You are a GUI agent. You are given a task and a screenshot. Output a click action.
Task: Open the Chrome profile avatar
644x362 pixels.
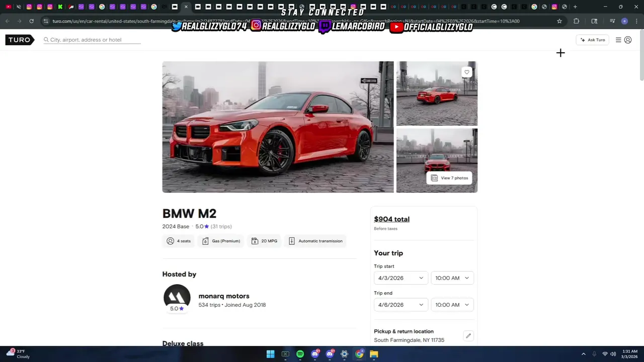coord(624,21)
